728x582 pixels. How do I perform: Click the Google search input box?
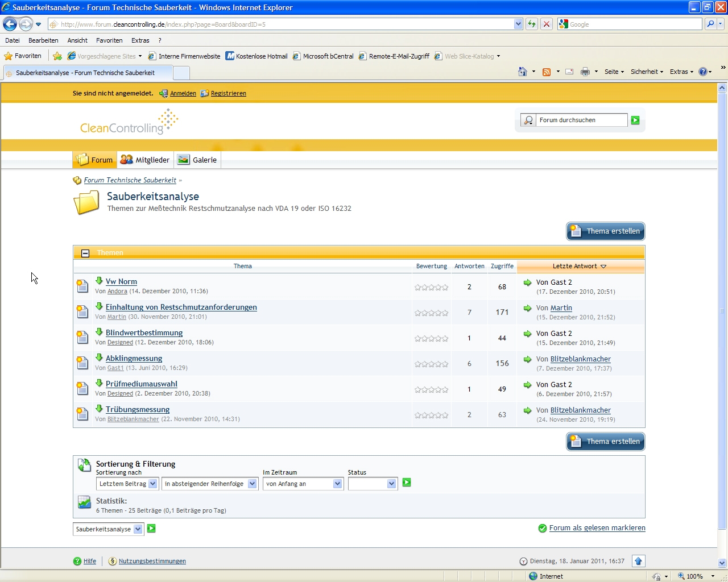click(x=634, y=24)
